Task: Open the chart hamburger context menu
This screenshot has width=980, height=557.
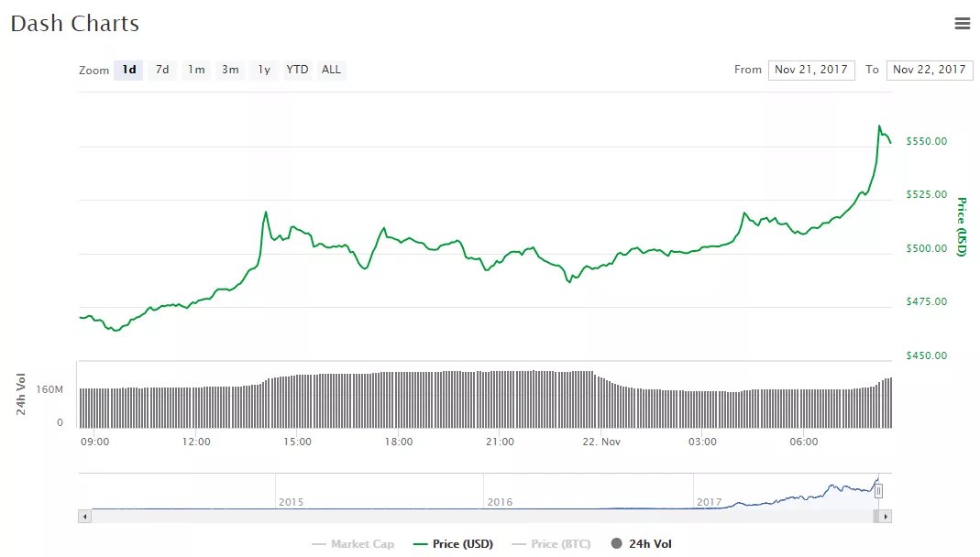Action: [962, 24]
